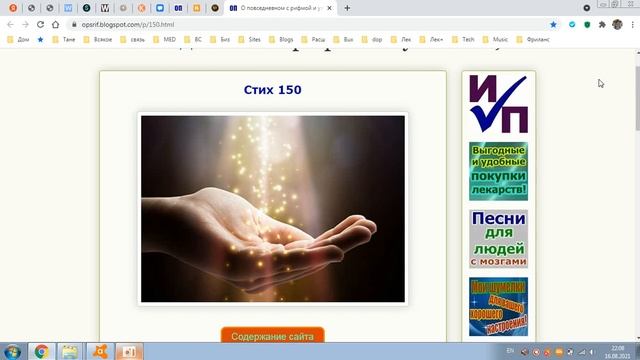Open the blue checkmark extension icon
Screen dimensions: 640x360
pyautogui.click(x=572, y=24)
